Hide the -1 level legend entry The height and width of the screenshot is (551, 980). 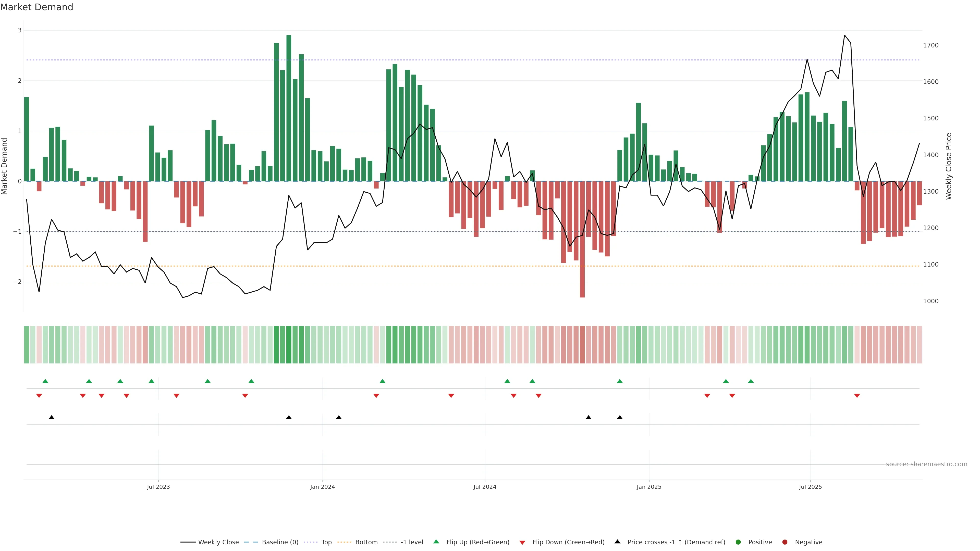point(412,542)
